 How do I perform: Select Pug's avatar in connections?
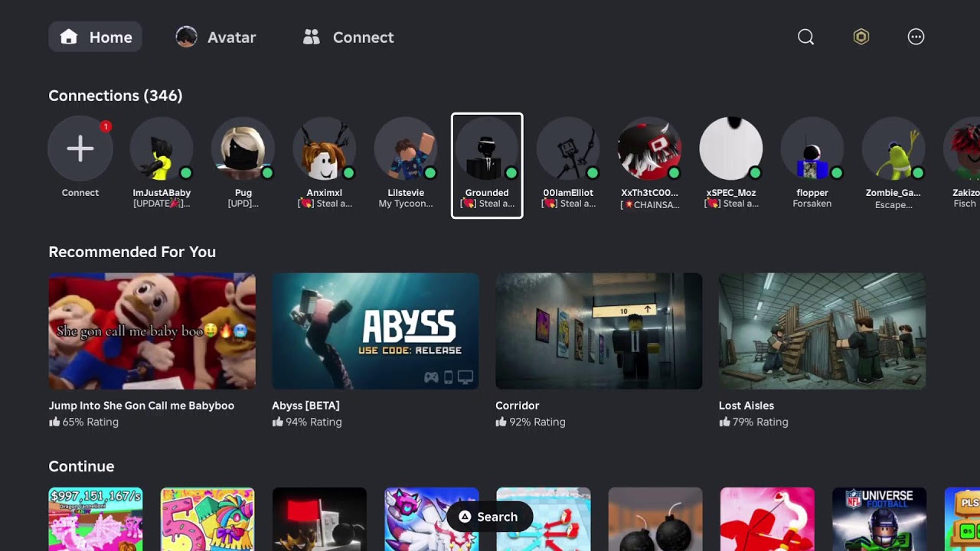click(x=243, y=148)
